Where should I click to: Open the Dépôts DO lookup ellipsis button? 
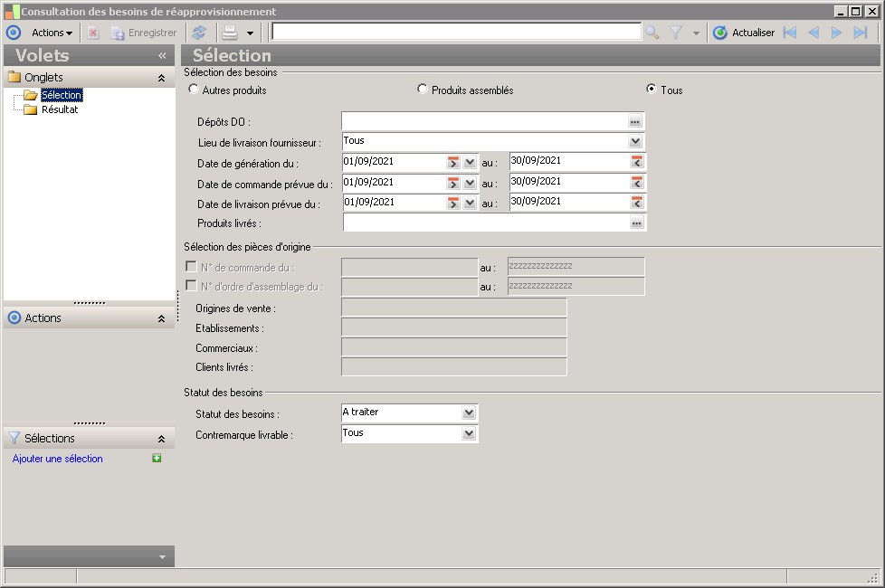click(x=635, y=121)
